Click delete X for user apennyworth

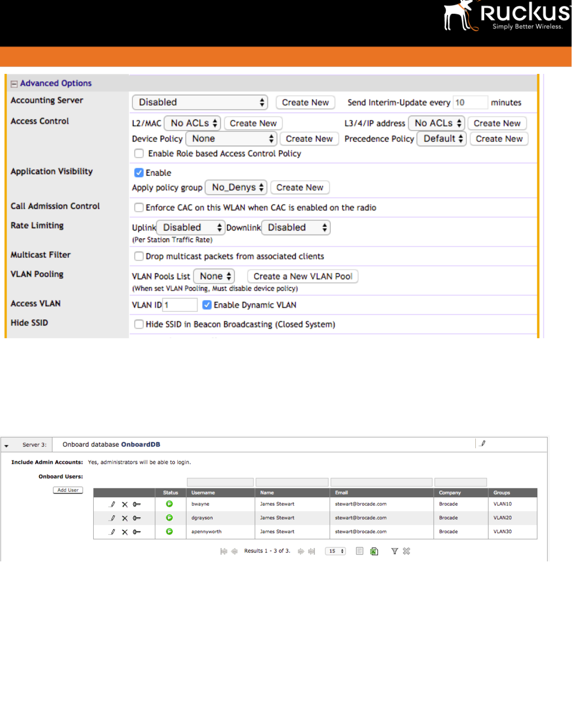point(125,532)
